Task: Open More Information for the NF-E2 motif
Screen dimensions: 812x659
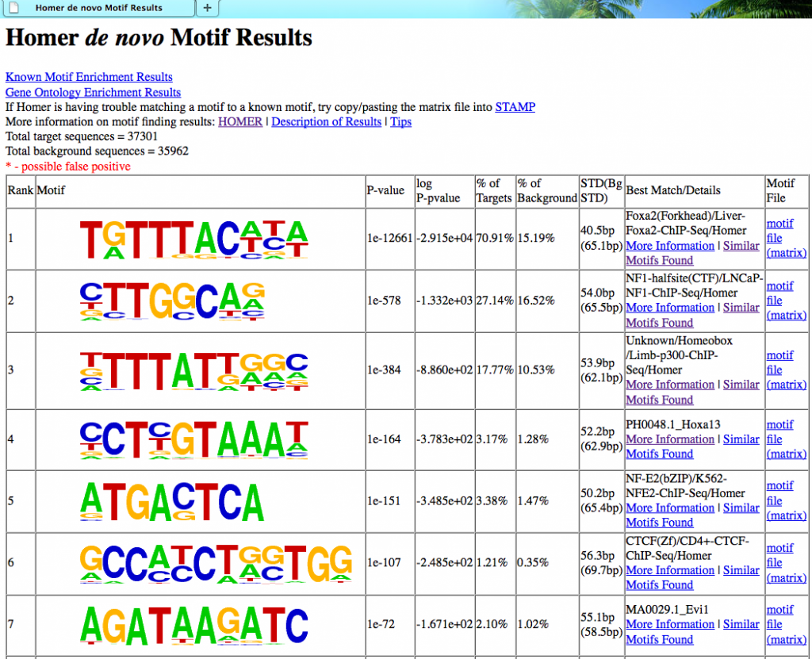Action: (x=669, y=508)
